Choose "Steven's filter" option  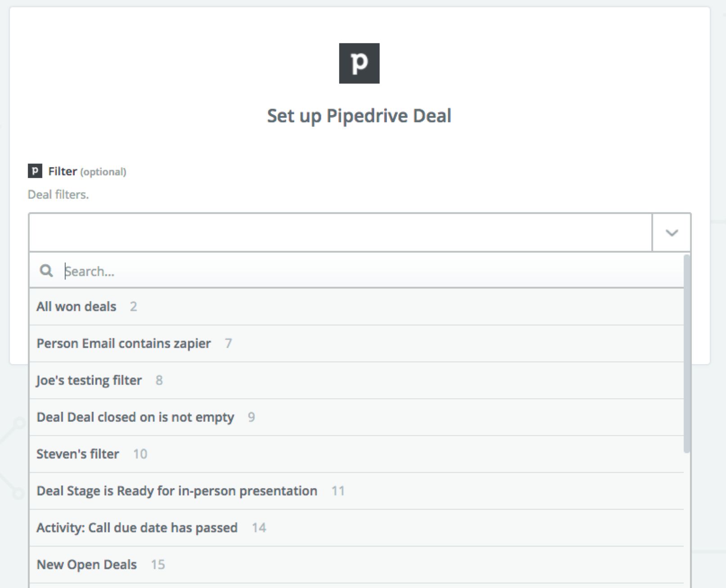click(78, 454)
